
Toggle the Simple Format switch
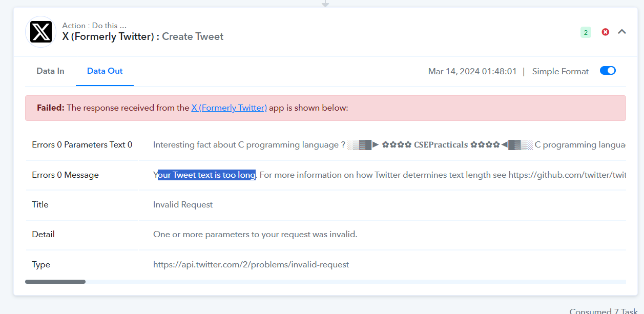(x=608, y=71)
